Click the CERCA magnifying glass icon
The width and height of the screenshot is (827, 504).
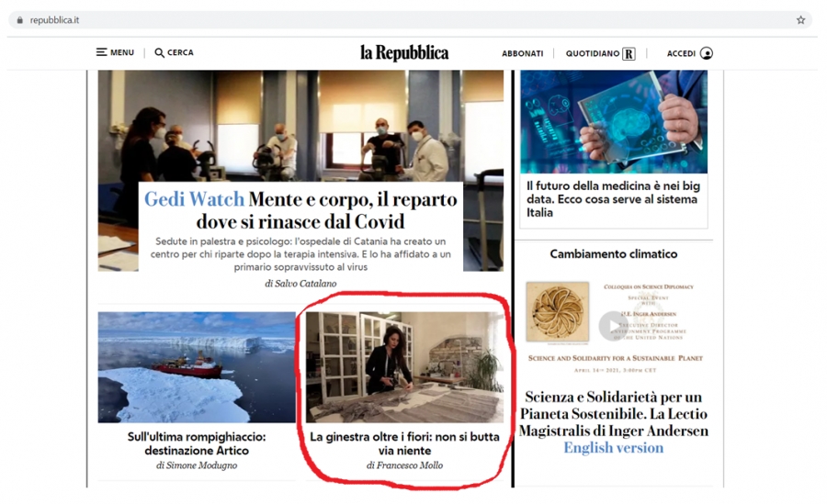pos(159,52)
